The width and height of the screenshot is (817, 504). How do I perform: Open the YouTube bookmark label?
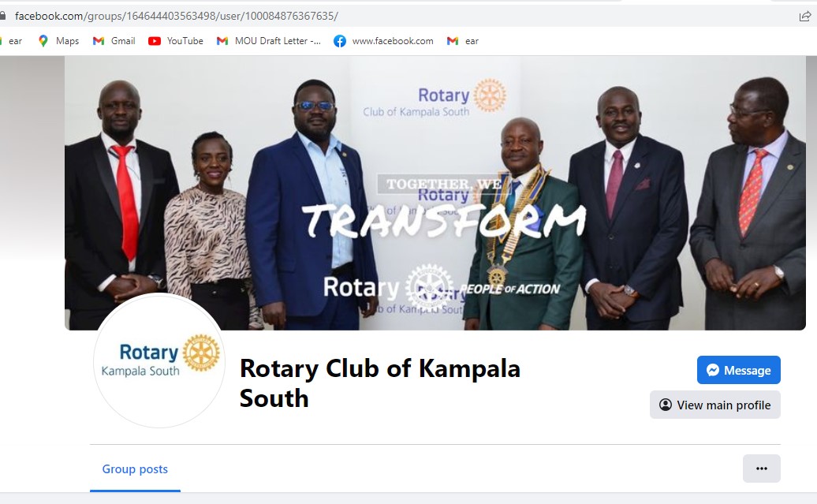pos(185,41)
